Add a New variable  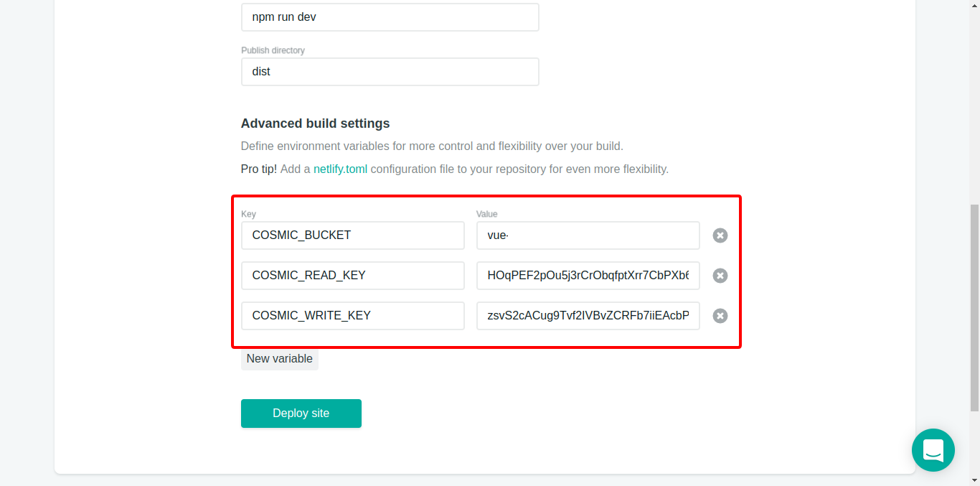click(280, 359)
